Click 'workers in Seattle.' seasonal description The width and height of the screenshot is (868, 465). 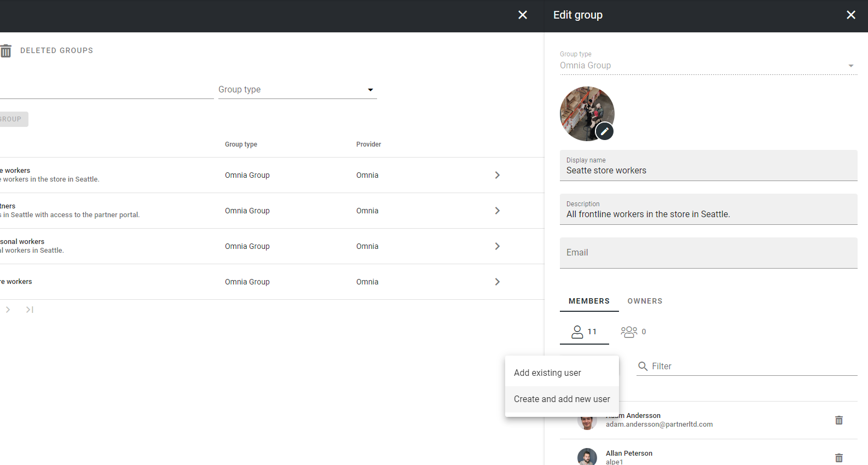click(33, 251)
